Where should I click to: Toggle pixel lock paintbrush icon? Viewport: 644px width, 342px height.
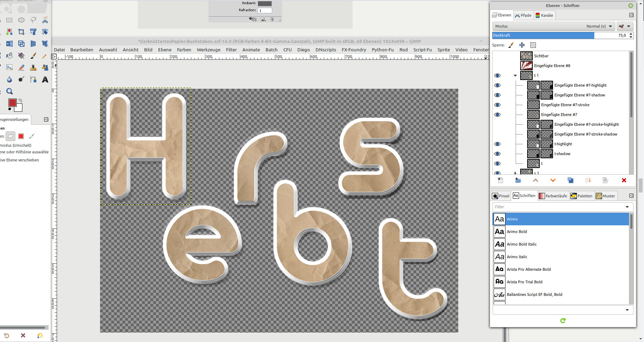pyautogui.click(x=511, y=45)
